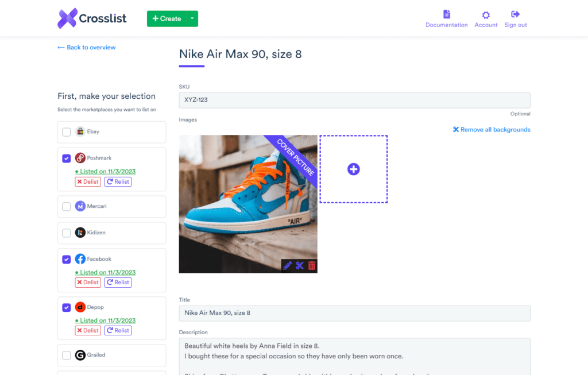Click the Sign out icon
The height and width of the screenshot is (375, 588).
pos(514,16)
